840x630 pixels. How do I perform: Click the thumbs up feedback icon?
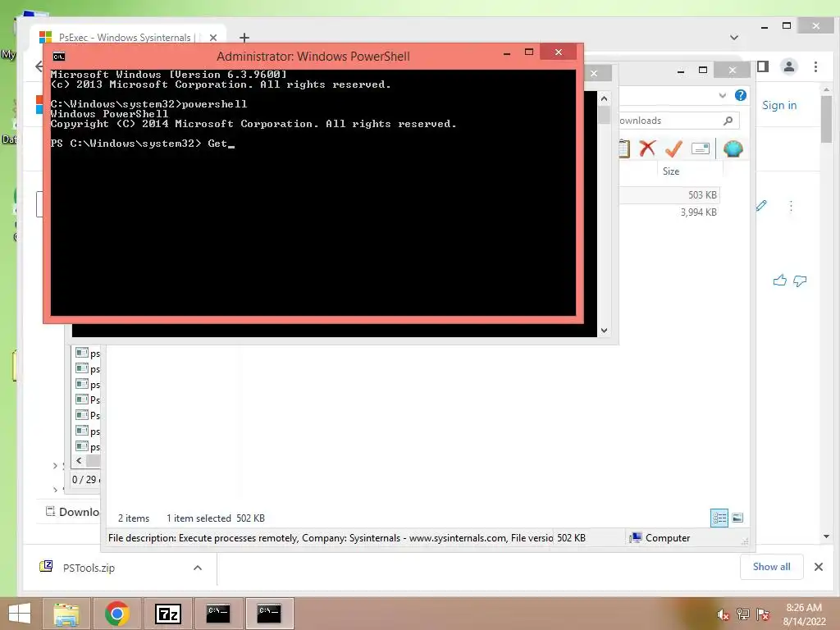click(779, 281)
